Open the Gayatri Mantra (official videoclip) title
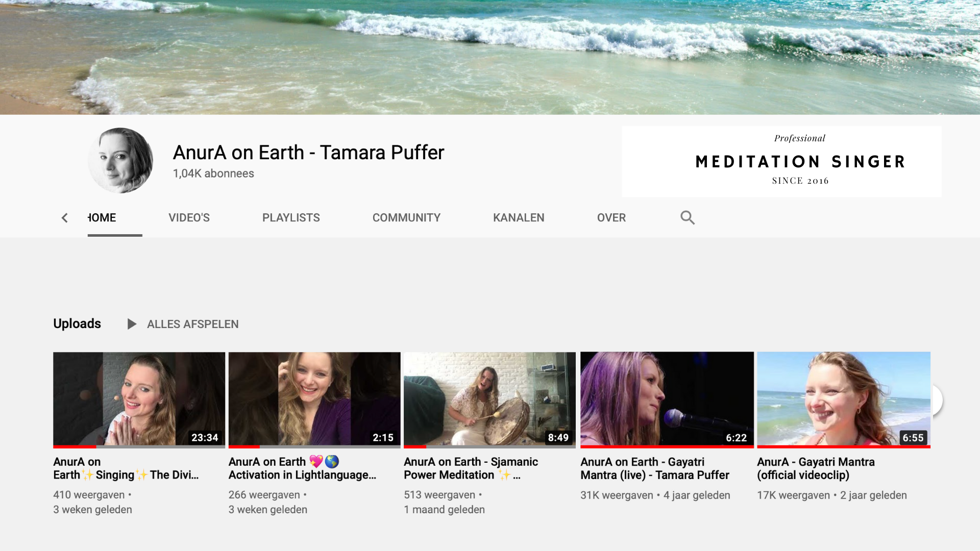 (816, 468)
